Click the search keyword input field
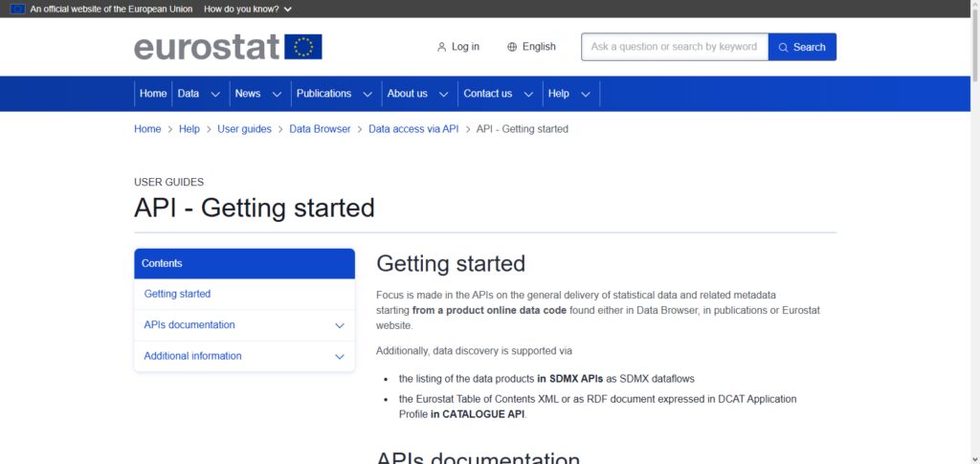This screenshot has height=464, width=980. [x=675, y=47]
